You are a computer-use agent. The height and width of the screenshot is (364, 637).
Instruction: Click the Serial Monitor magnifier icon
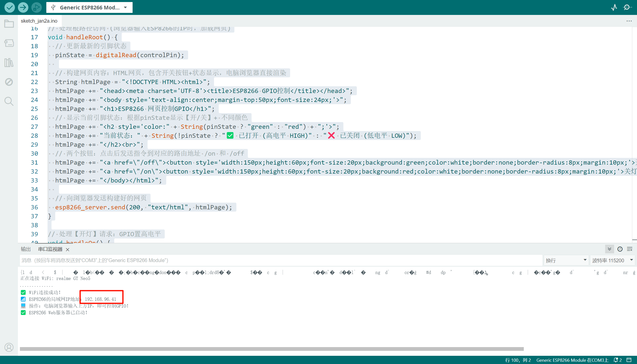pos(627,7)
